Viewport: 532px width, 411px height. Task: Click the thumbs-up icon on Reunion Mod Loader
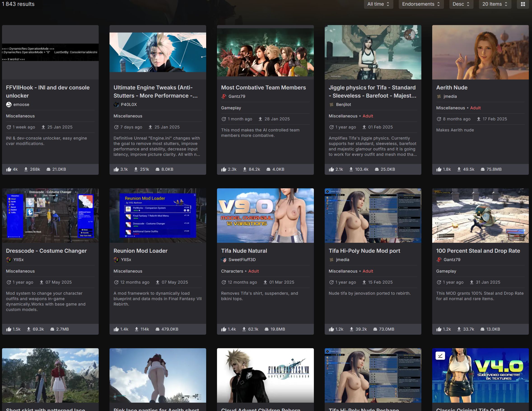click(x=116, y=329)
